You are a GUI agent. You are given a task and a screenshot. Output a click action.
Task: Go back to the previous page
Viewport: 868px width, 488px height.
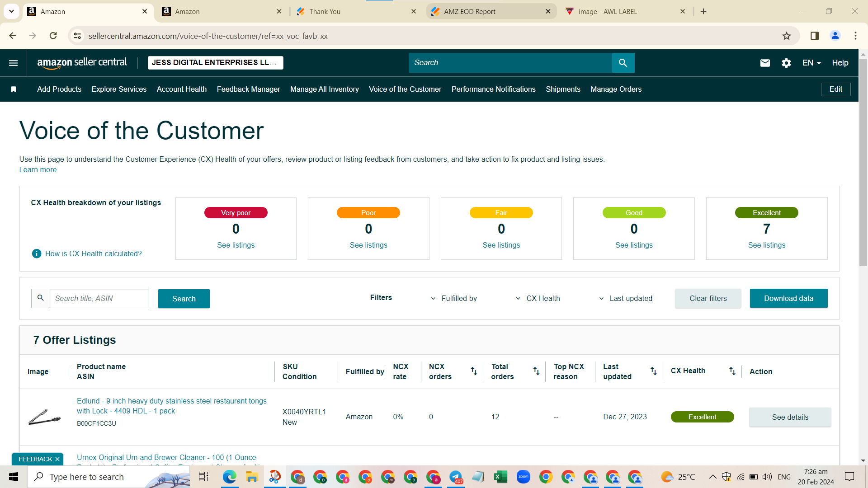pos(13,36)
